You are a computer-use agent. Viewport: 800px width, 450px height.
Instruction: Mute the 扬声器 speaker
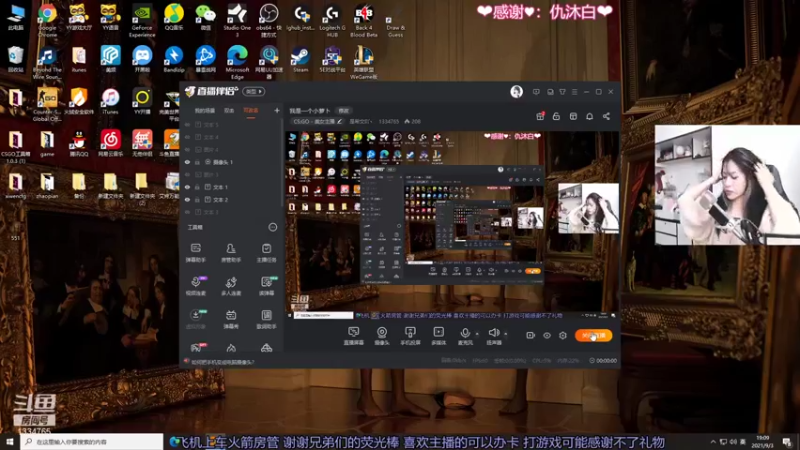coord(493,336)
